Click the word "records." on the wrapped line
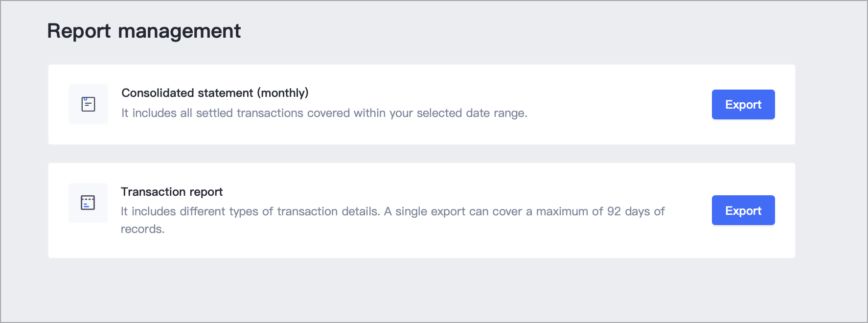868x323 pixels. (x=142, y=229)
